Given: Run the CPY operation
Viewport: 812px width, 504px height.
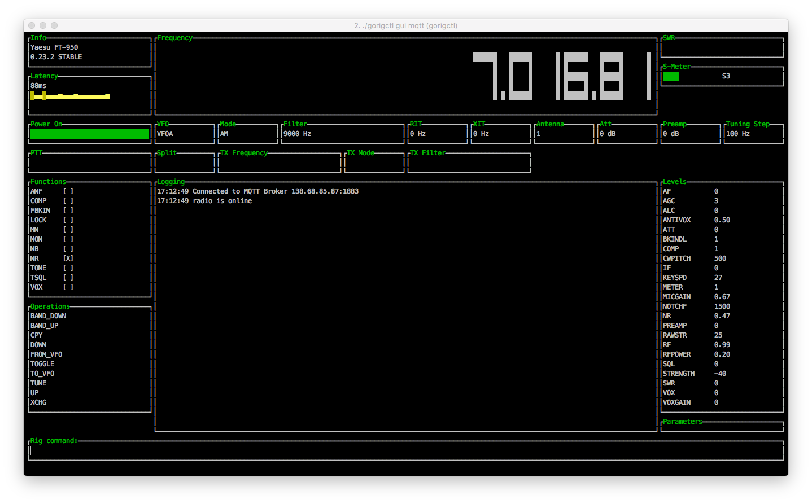Looking at the screenshot, I should (36, 335).
